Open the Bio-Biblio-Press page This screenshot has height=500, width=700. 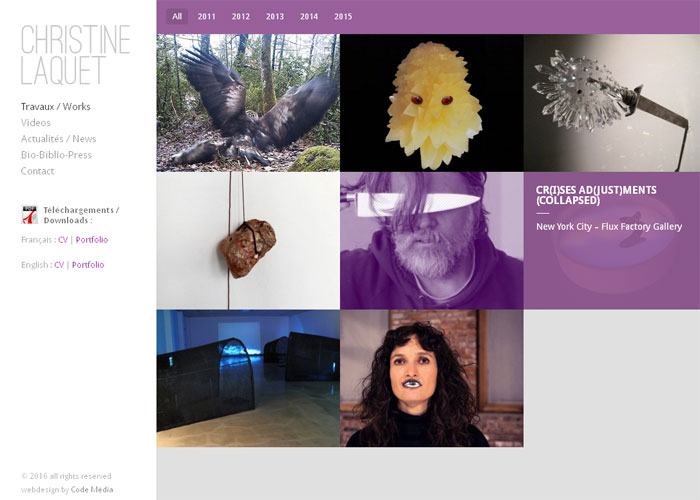pyautogui.click(x=56, y=155)
